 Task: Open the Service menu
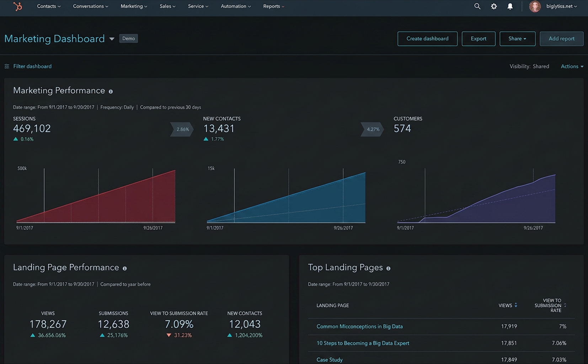[198, 6]
